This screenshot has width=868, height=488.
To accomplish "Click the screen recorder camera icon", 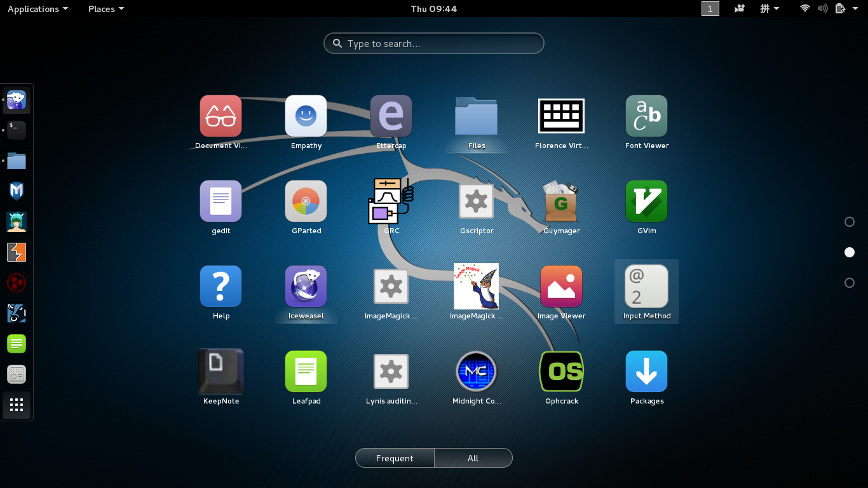I will click(740, 9).
